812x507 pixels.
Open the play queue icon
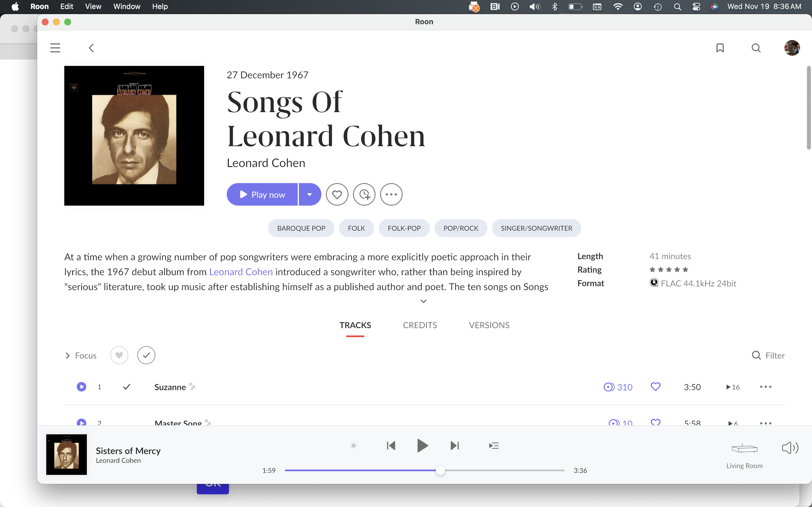coord(494,446)
